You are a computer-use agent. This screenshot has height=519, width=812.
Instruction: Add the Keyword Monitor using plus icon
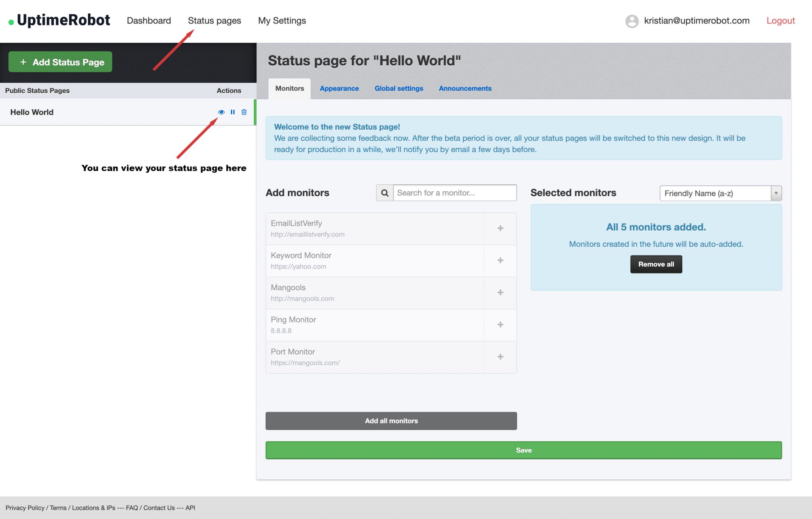(x=500, y=260)
